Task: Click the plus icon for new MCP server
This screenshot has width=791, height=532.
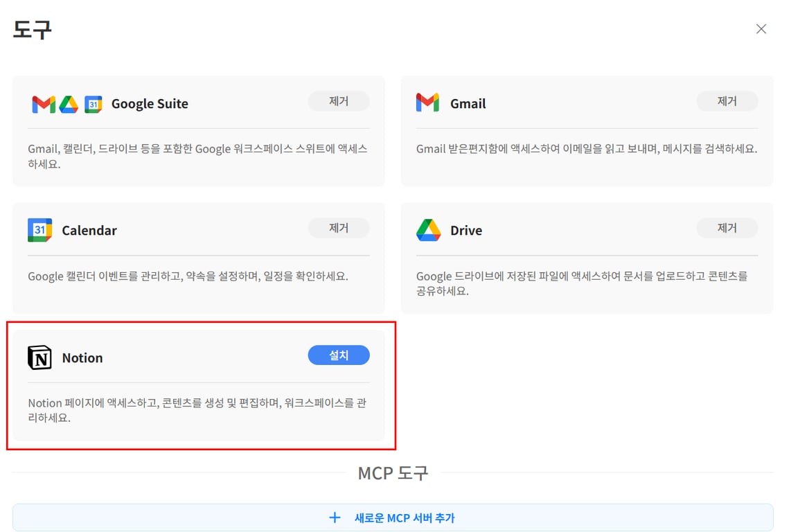Action: 335,517
